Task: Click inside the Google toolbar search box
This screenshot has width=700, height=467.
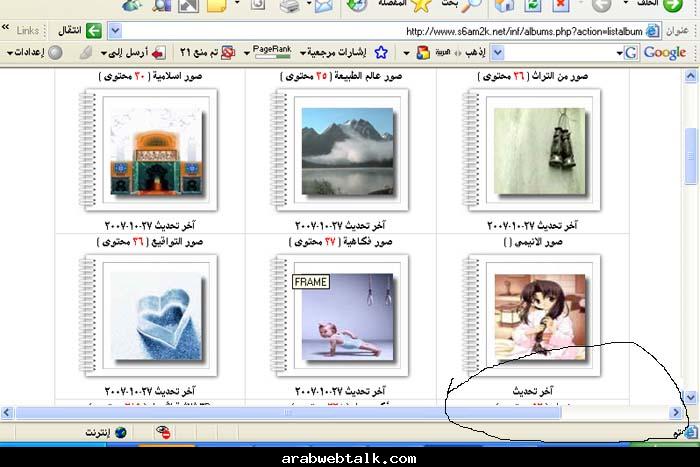Action: coord(560,53)
